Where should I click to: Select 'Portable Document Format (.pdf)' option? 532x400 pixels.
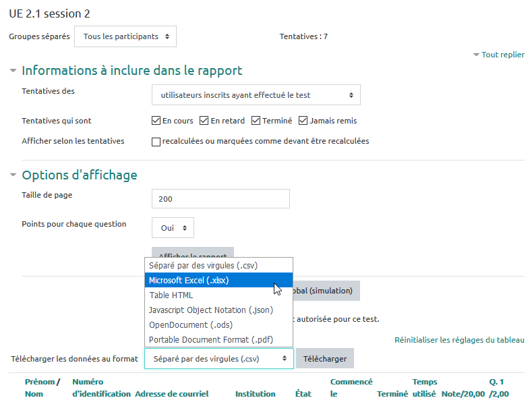pyautogui.click(x=211, y=339)
